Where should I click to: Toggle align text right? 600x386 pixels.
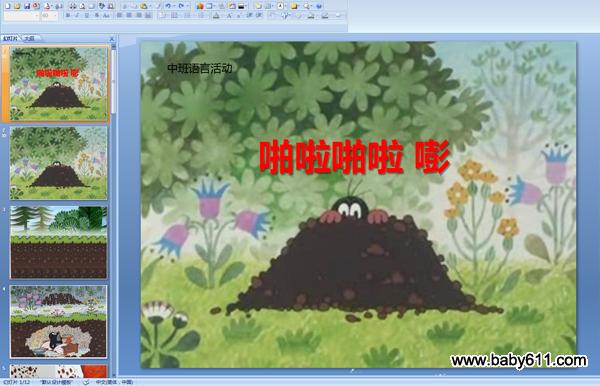point(139,16)
